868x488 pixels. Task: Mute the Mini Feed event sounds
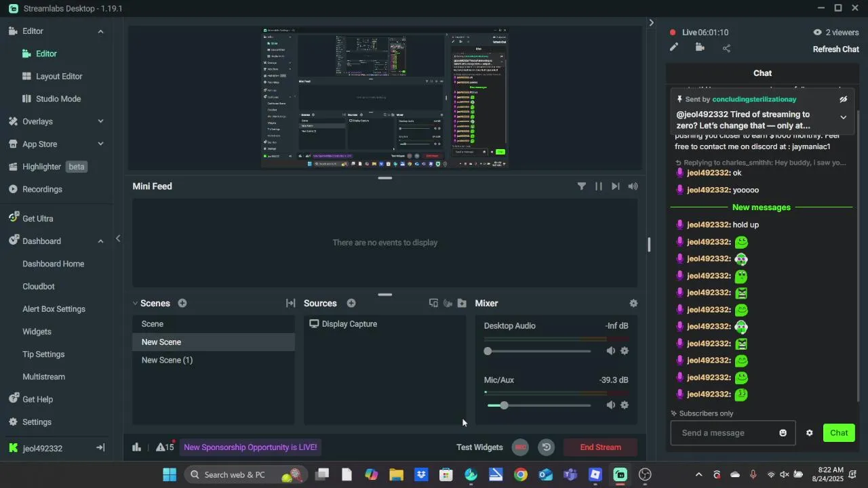click(633, 186)
